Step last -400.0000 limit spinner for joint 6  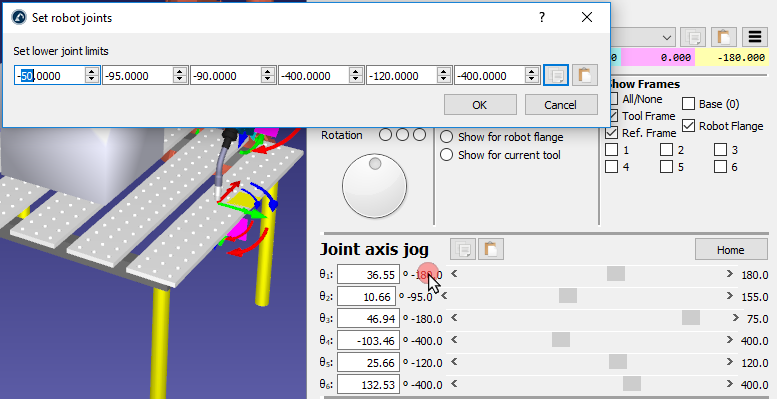tap(532, 75)
